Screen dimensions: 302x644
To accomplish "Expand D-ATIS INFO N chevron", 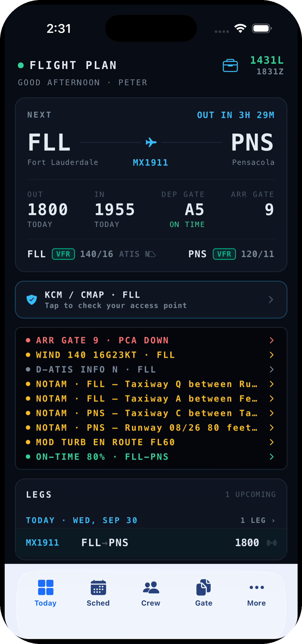I will click(272, 369).
